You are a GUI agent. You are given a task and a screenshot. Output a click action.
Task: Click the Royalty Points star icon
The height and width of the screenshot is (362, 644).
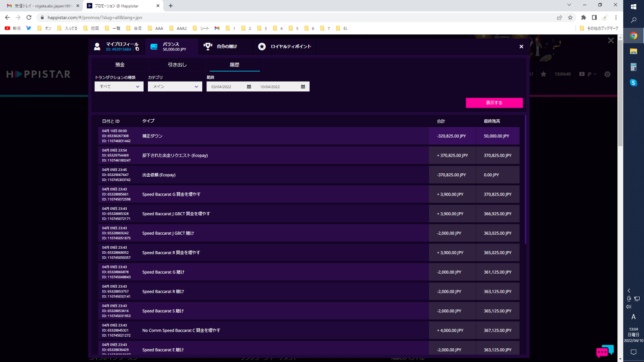[262, 47]
